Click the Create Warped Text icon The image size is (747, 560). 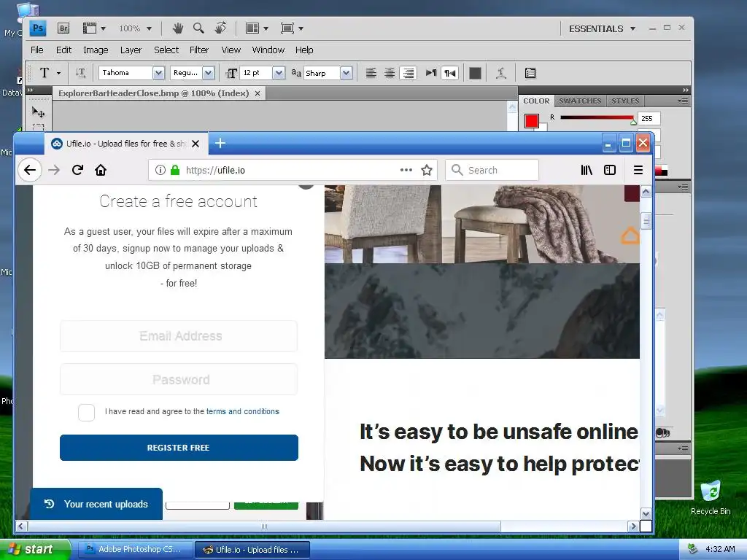[500, 73]
